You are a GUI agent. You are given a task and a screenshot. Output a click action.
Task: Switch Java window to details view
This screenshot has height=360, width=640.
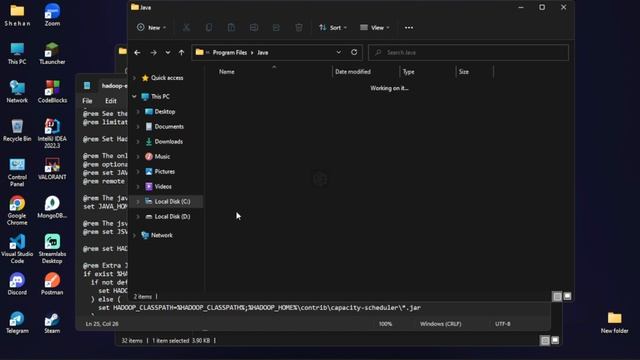(557, 296)
